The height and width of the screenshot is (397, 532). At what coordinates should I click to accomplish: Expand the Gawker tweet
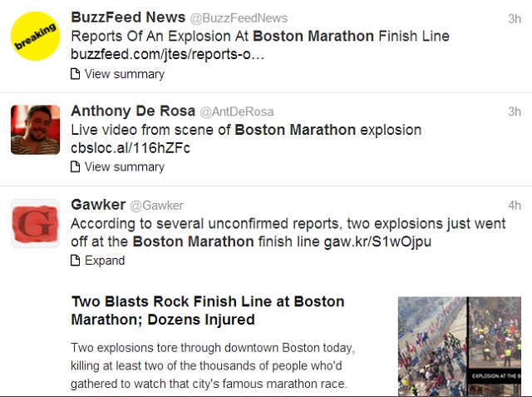point(105,261)
